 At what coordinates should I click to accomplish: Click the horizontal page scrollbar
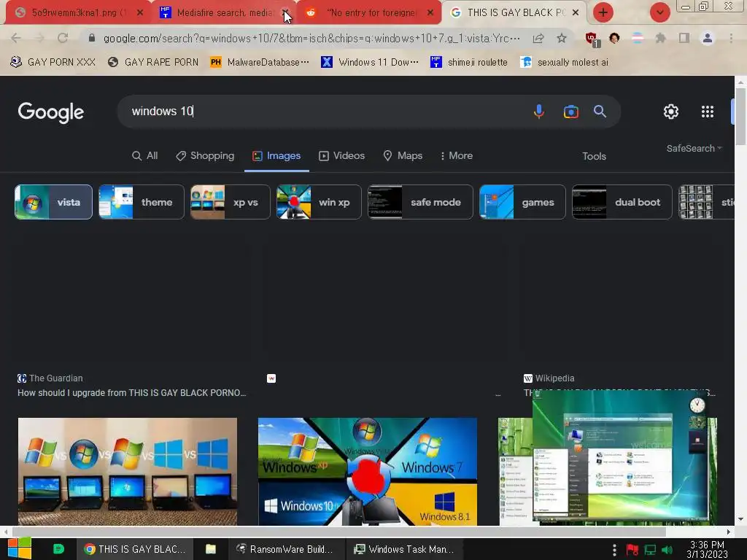coord(338,532)
